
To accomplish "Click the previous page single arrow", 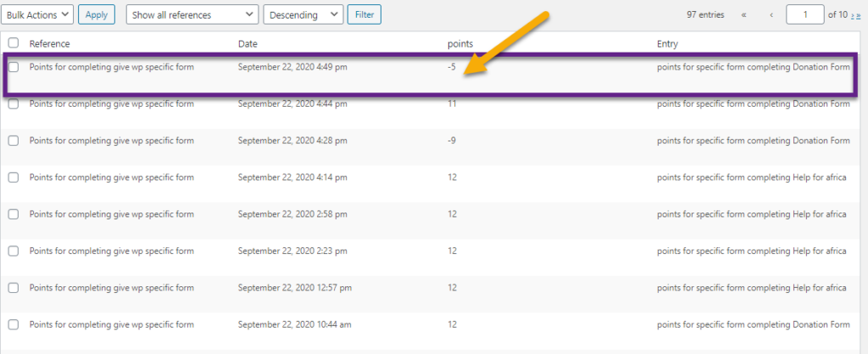I will [771, 15].
